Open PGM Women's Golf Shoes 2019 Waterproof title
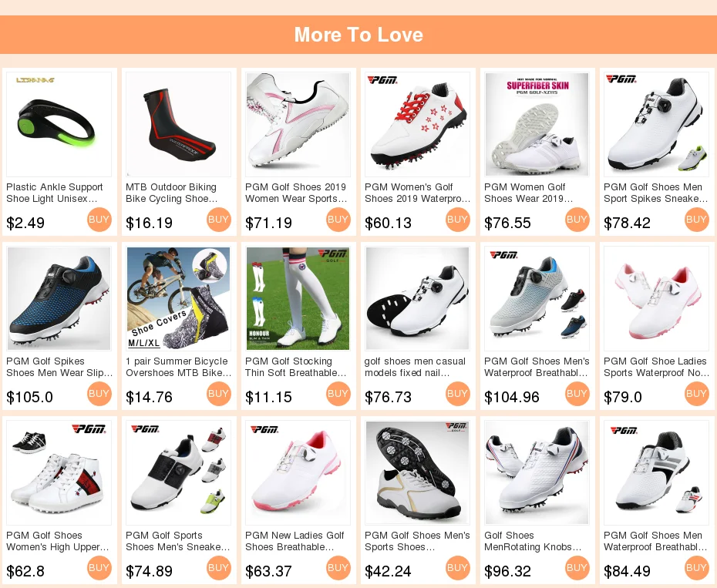Screen dimensions: 717x588 tap(417, 193)
